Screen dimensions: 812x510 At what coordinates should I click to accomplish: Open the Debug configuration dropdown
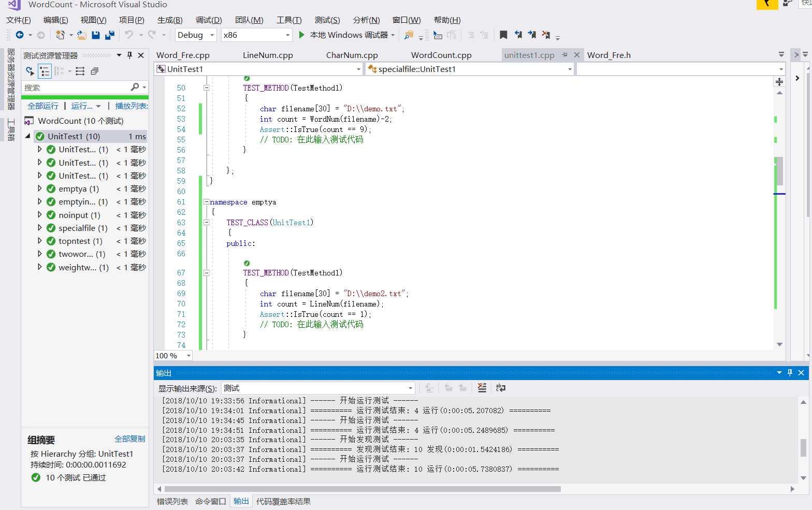coord(212,35)
